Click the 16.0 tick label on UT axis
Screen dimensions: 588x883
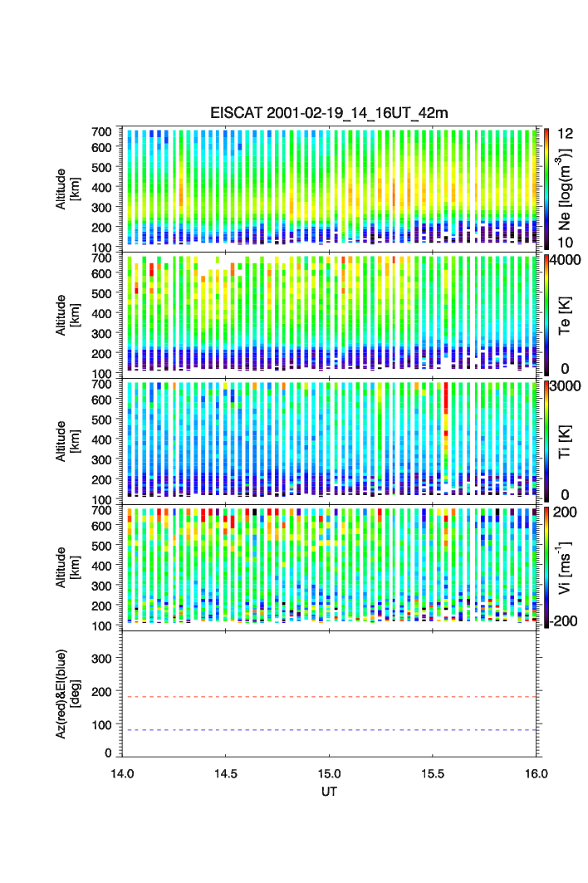point(536,773)
